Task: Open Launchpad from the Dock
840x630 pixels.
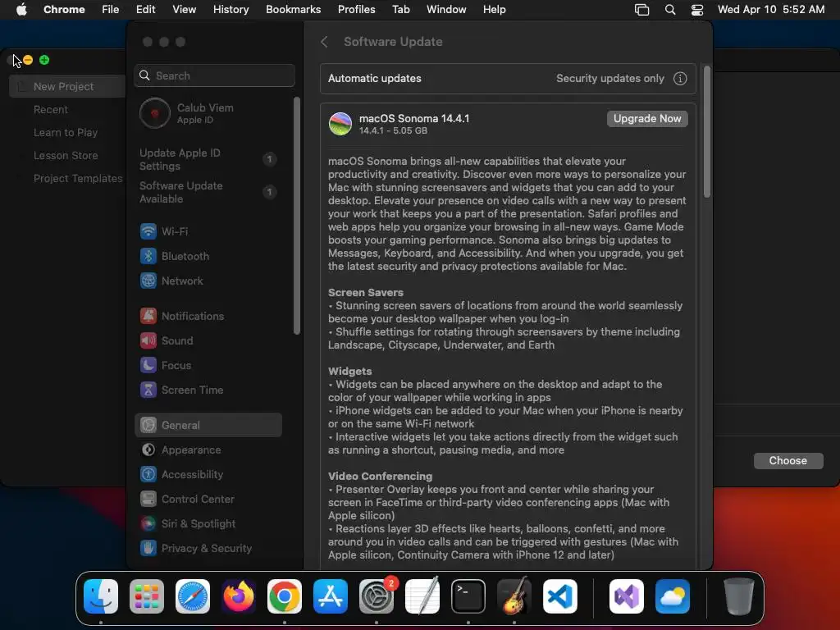Action: [x=147, y=596]
